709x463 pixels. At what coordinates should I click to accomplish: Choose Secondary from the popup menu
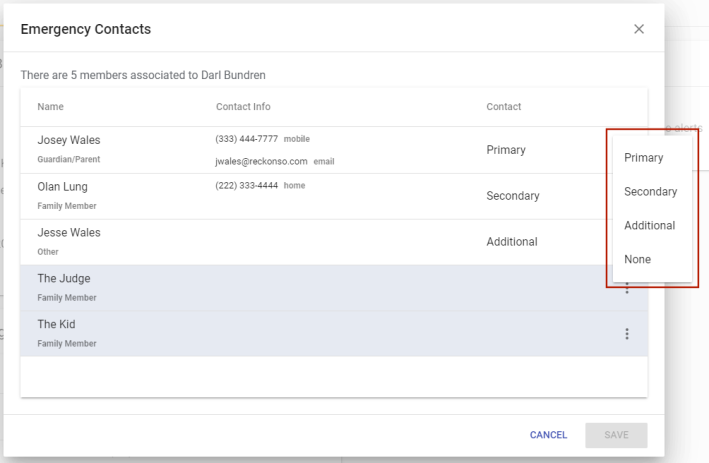pos(650,191)
